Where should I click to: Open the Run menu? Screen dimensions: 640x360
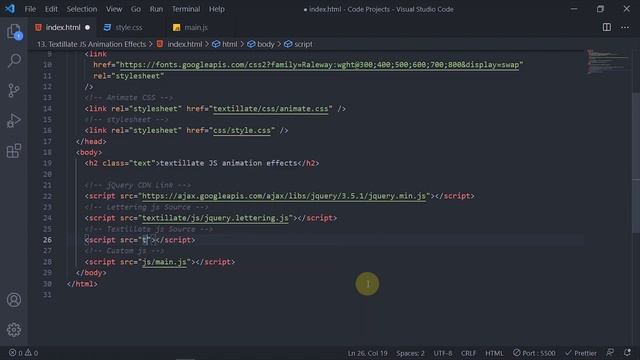156,9
